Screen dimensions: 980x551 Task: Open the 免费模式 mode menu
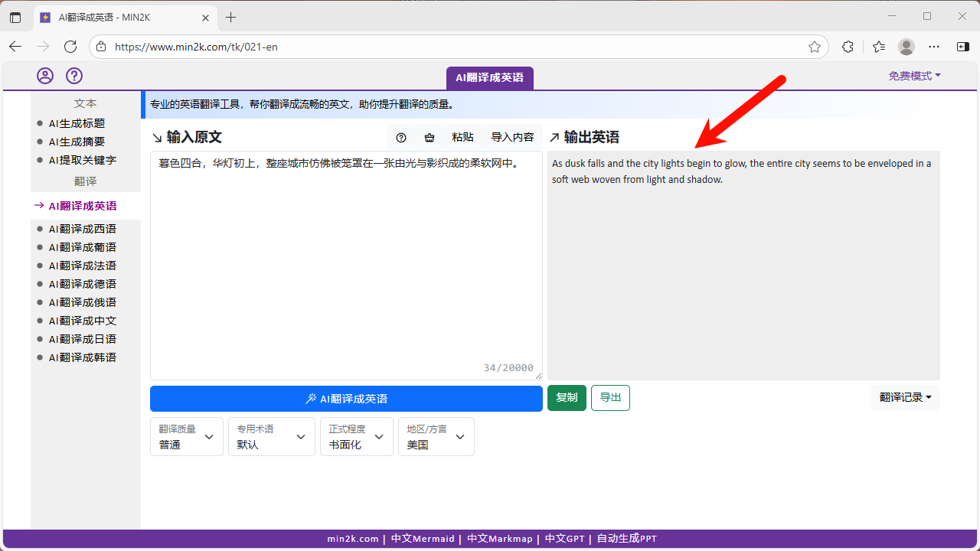pos(914,76)
